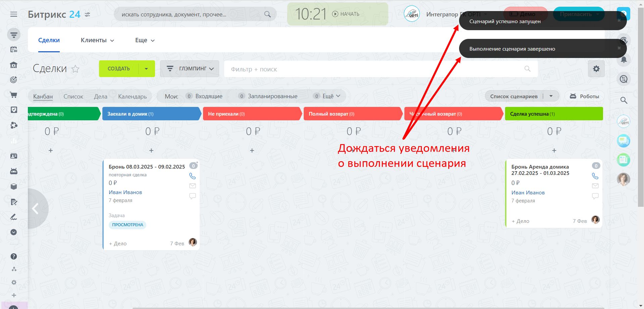Open deal Бронь 08.03.2025 - 09.02.2025
The image size is (644, 309).
pos(147,167)
